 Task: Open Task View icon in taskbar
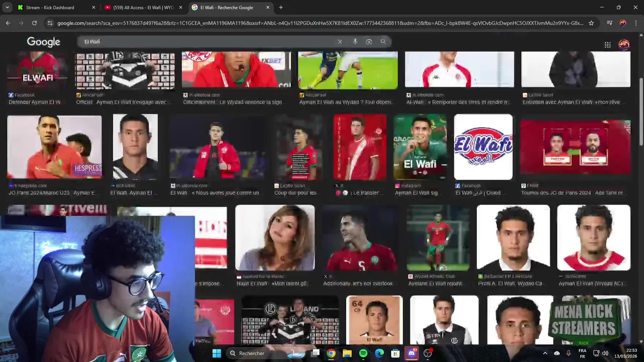315,353
